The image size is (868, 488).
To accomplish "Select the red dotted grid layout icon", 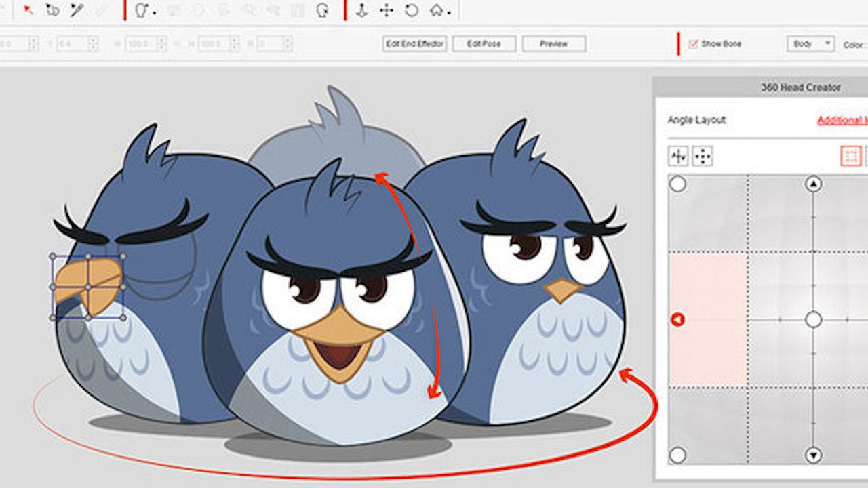I will coord(851,156).
